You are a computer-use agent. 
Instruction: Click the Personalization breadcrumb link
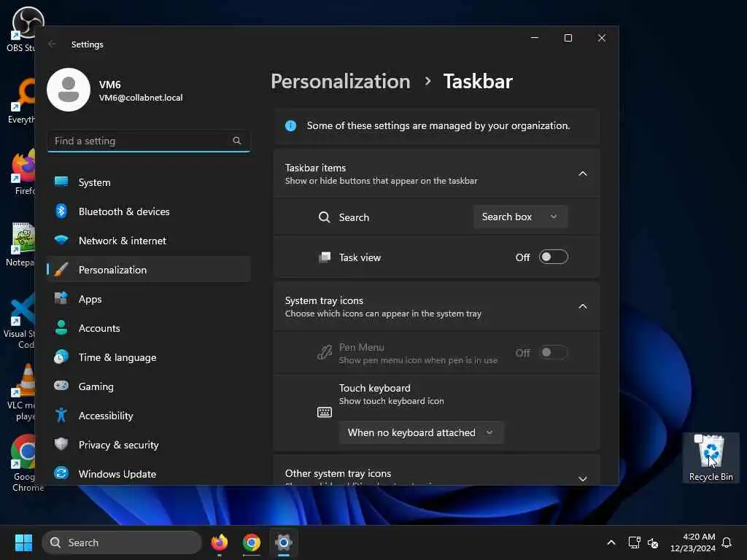341,82
